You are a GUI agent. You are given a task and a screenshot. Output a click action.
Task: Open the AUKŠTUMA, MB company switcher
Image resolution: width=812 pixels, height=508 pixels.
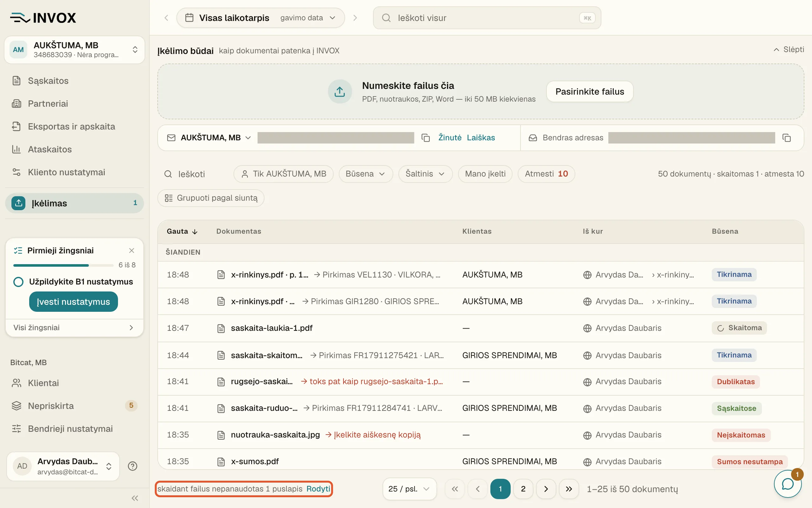(75, 50)
